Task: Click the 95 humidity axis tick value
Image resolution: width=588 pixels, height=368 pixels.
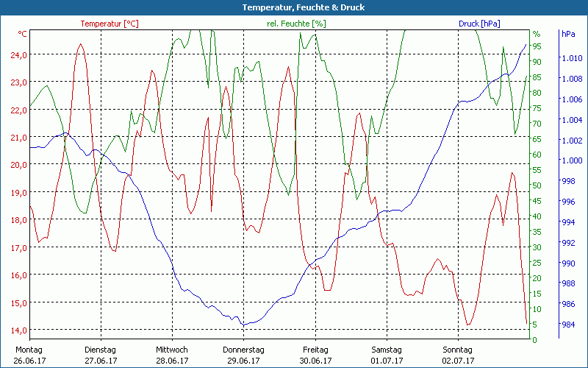Action: (537, 46)
